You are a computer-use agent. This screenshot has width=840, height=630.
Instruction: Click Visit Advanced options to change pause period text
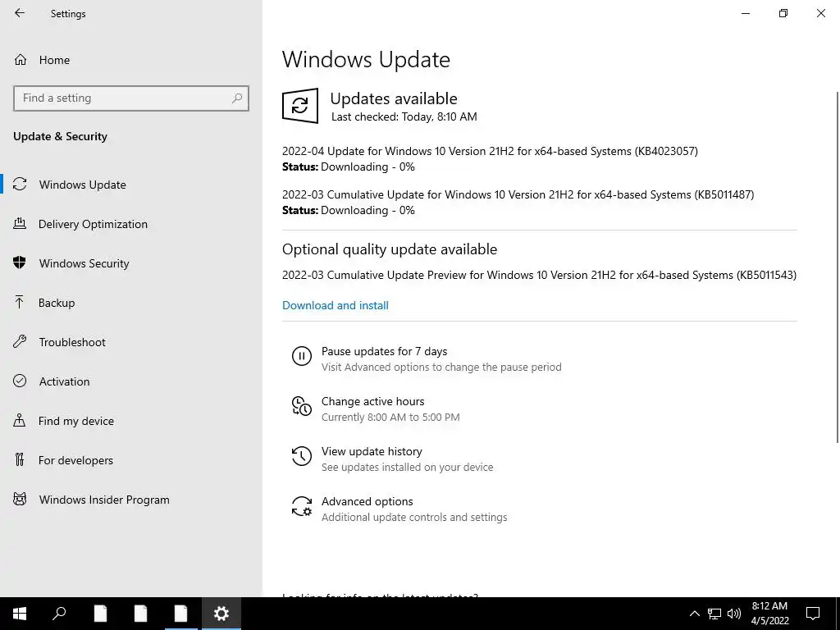441,367
